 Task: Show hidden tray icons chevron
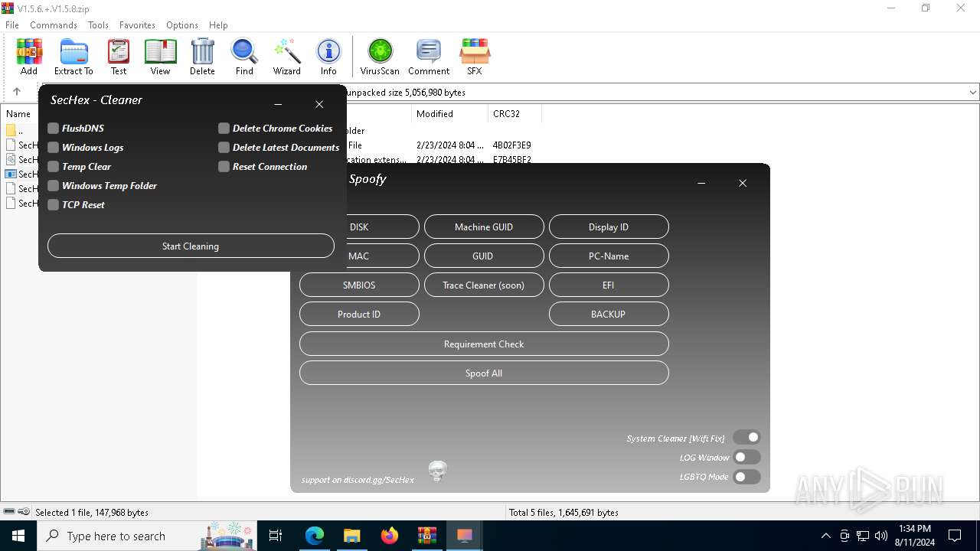click(825, 536)
